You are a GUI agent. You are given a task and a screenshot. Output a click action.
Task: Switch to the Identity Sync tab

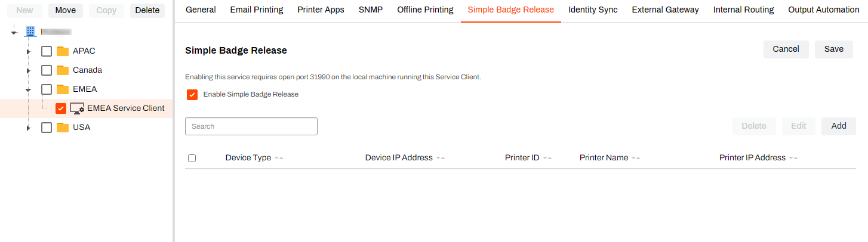tap(593, 10)
